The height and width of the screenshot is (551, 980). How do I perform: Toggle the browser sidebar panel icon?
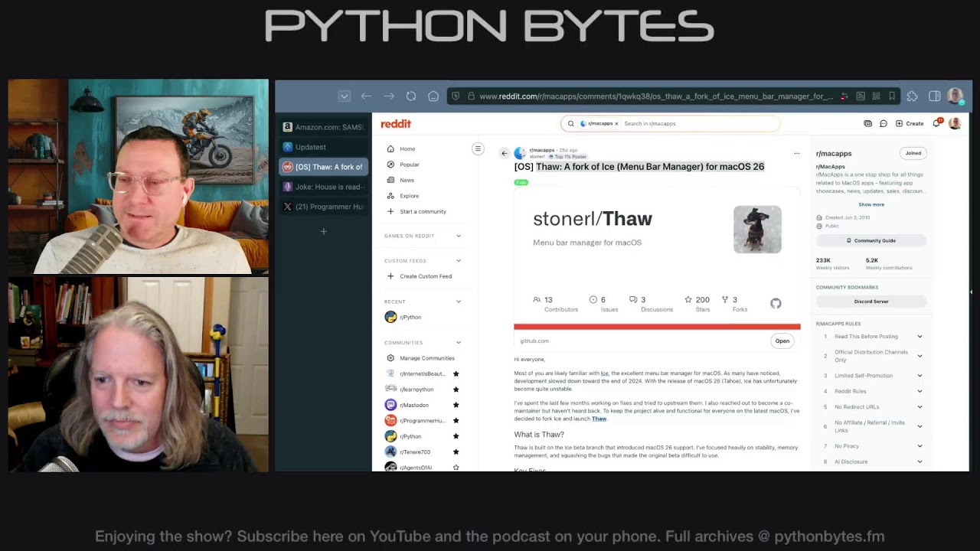coord(934,96)
